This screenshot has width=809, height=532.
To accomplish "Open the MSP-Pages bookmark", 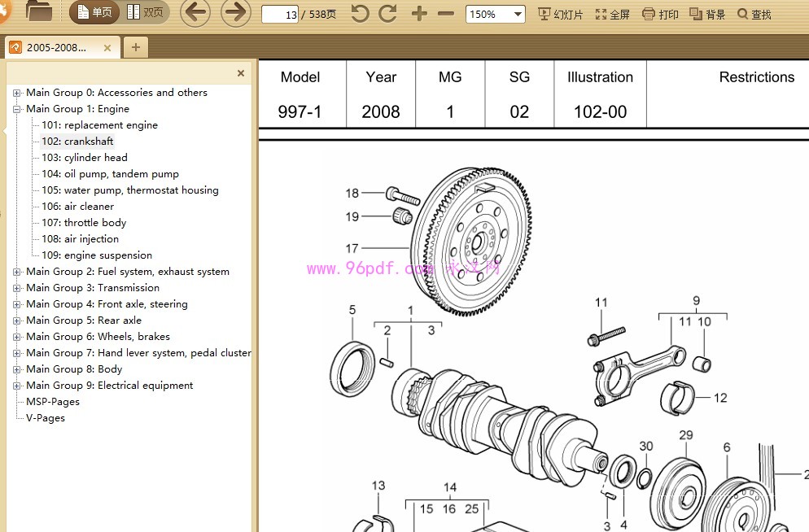I will coord(53,402).
